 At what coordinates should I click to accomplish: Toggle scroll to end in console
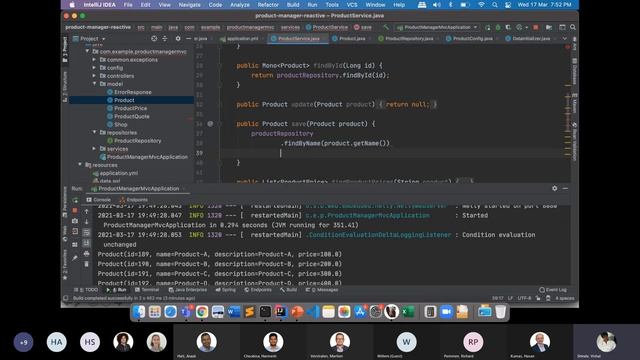click(x=87, y=243)
